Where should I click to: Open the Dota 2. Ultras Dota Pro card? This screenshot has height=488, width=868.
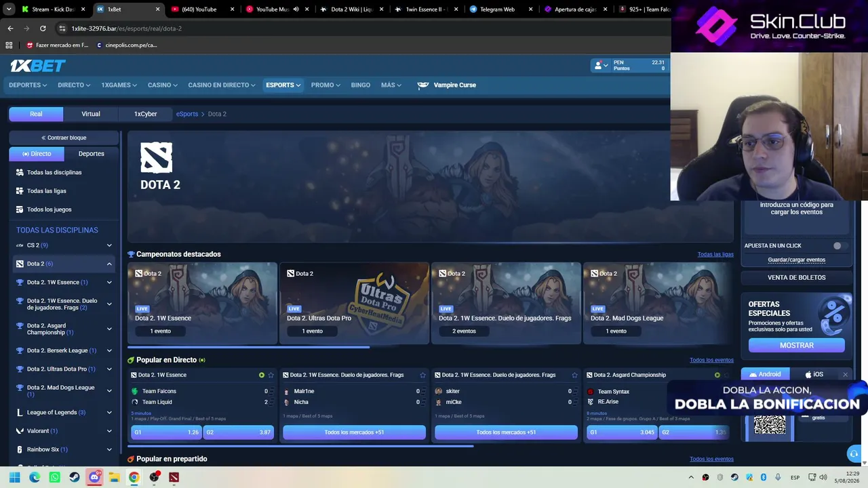pos(354,303)
